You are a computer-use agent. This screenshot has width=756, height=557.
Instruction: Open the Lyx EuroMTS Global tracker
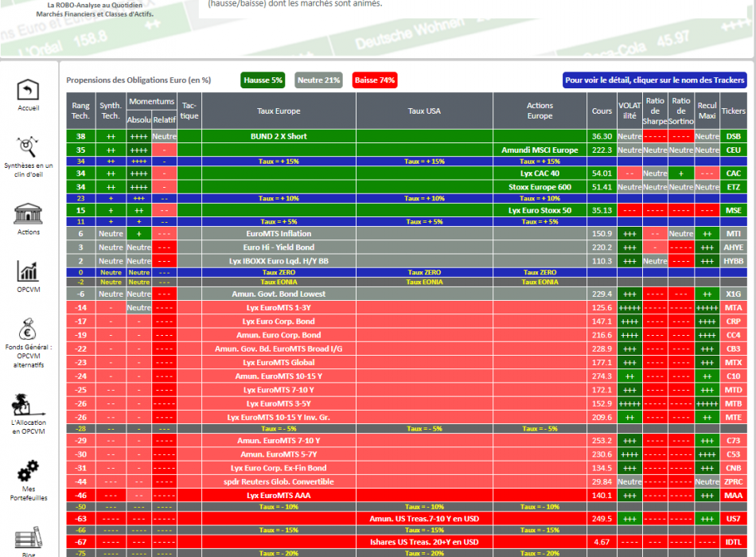(279, 362)
